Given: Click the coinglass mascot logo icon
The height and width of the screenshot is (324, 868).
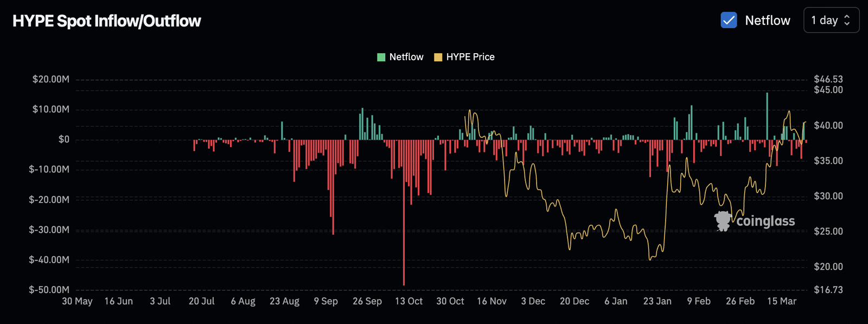Looking at the screenshot, I should tap(723, 221).
